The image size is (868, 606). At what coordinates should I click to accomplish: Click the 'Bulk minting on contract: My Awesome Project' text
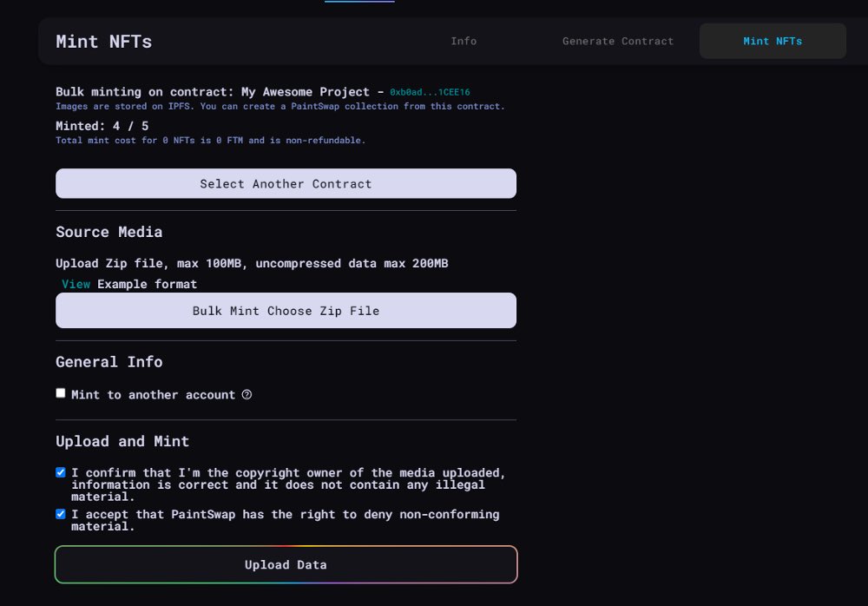213,92
